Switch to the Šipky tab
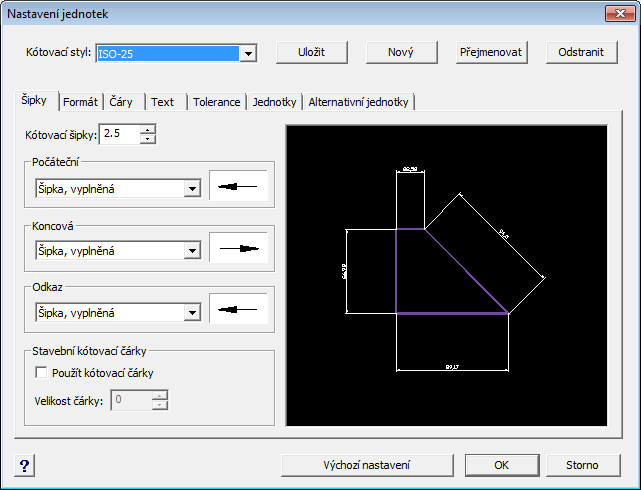 [34, 100]
